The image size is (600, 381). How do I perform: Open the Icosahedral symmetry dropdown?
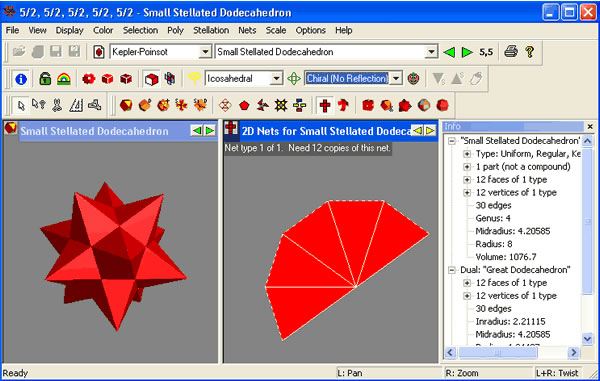click(276, 79)
